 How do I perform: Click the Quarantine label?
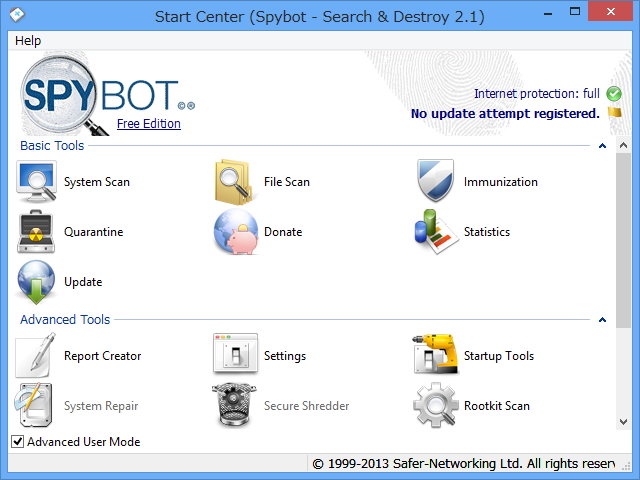[x=93, y=232]
